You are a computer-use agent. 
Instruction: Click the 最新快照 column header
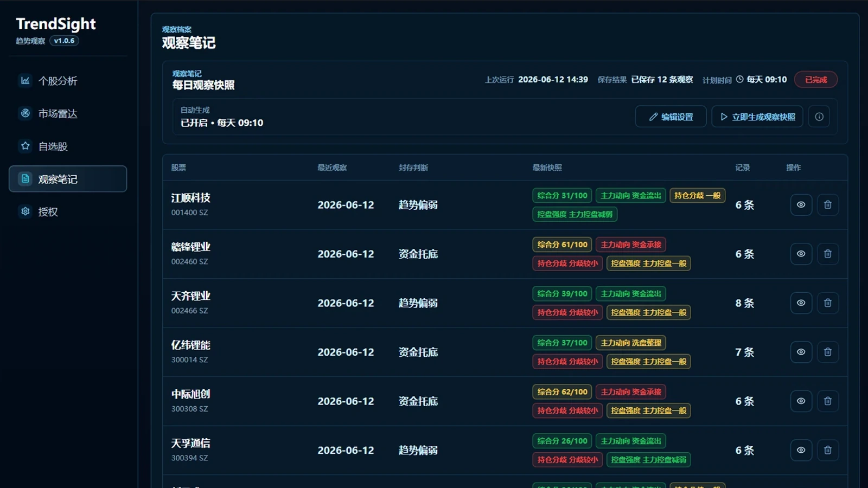tap(547, 168)
